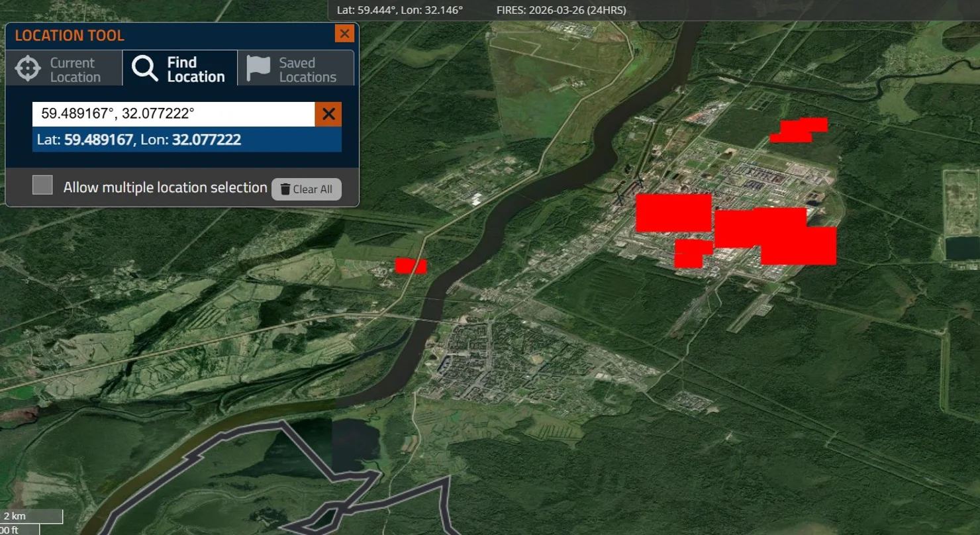This screenshot has height=535, width=980.
Task: Click the 2 km scale bar
Action: (x=32, y=516)
